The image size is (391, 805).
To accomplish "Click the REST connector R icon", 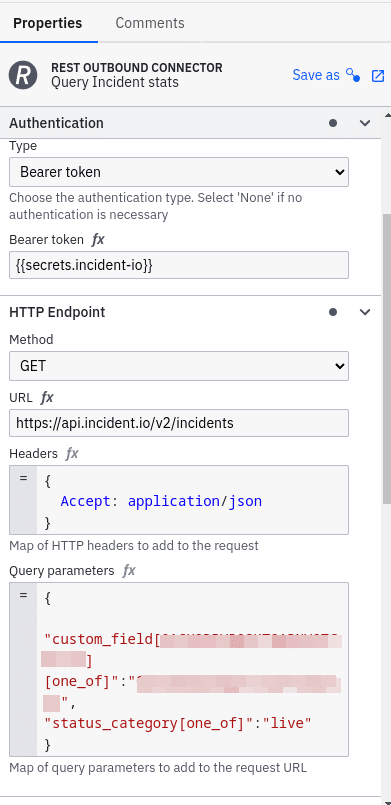I will [23, 75].
